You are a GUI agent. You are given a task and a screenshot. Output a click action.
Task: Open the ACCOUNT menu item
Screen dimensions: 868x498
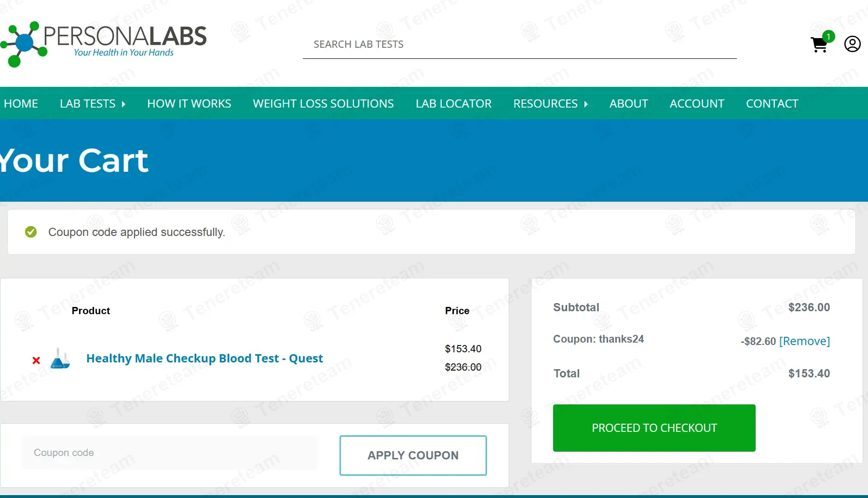697,104
